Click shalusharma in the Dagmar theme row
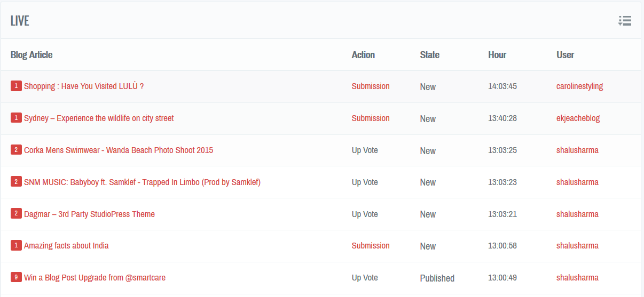Image resolution: width=644 pixels, height=297 pixels. tap(577, 214)
